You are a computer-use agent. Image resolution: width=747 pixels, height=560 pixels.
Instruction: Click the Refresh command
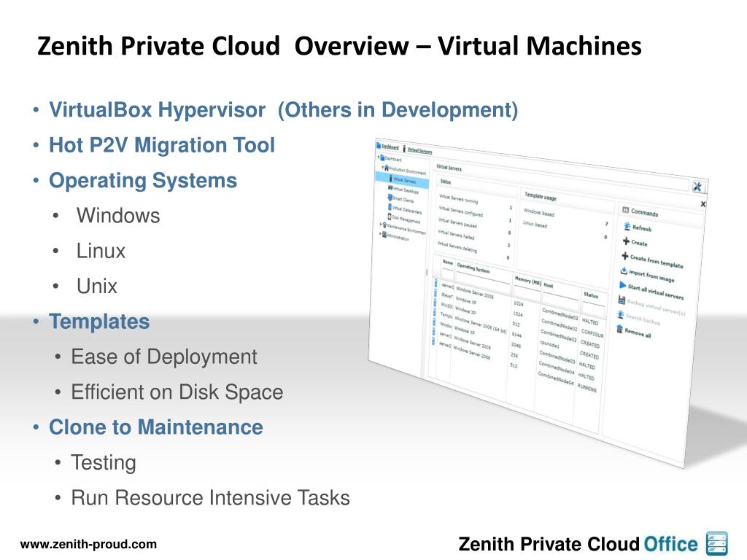[x=642, y=228]
